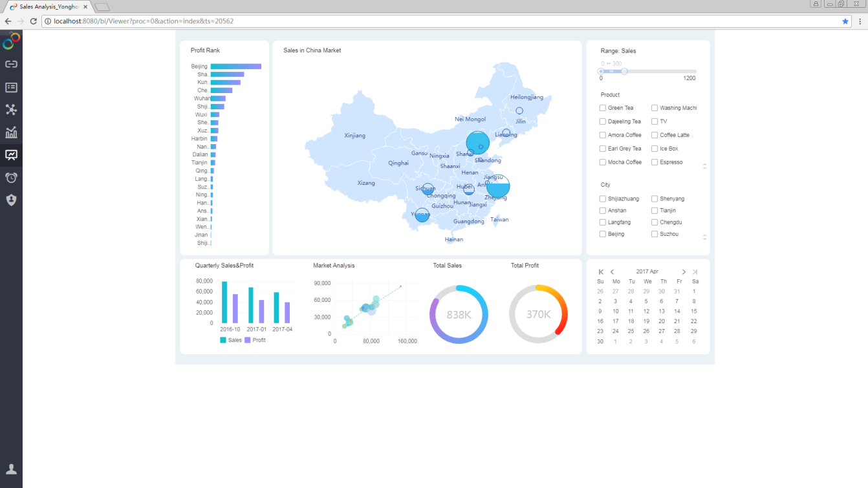
Task: Check the Espresso product checkbox
Action: (x=655, y=162)
